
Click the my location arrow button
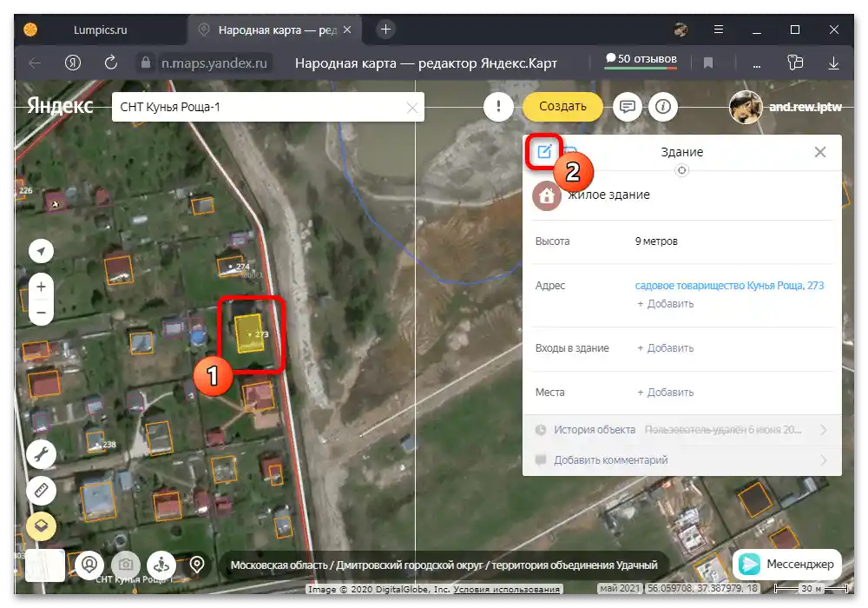(41, 251)
